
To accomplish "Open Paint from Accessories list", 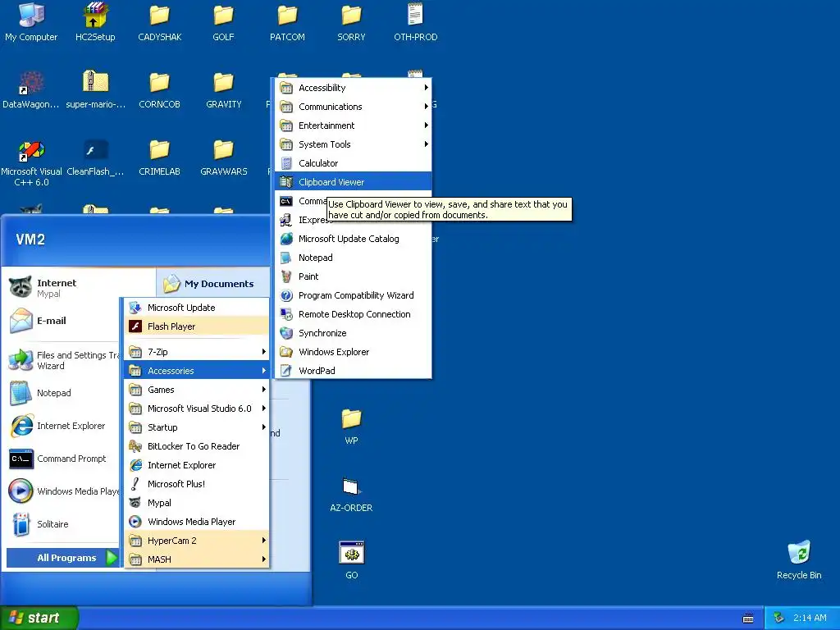I will click(x=353, y=276).
